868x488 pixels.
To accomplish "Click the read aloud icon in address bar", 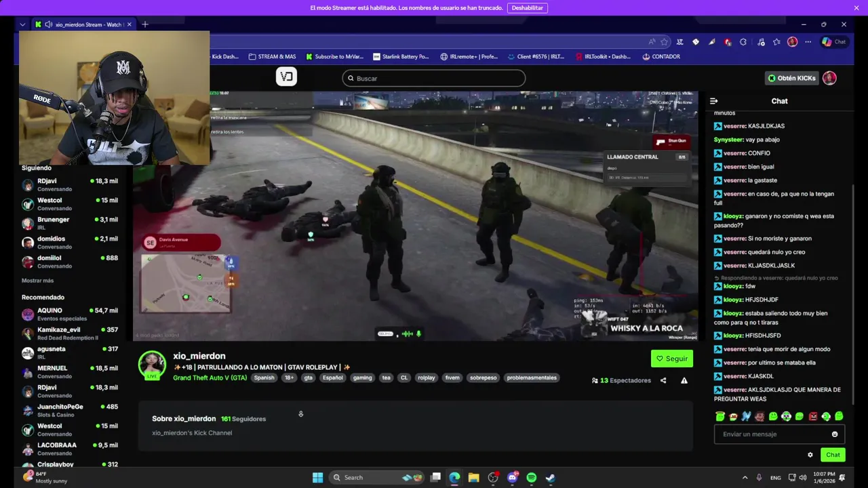I will click(x=652, y=42).
